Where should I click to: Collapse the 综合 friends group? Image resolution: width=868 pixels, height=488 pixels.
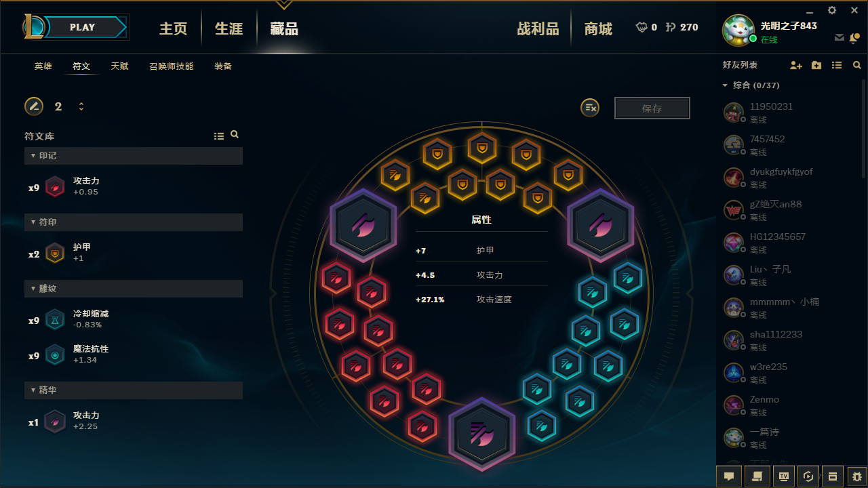point(751,85)
